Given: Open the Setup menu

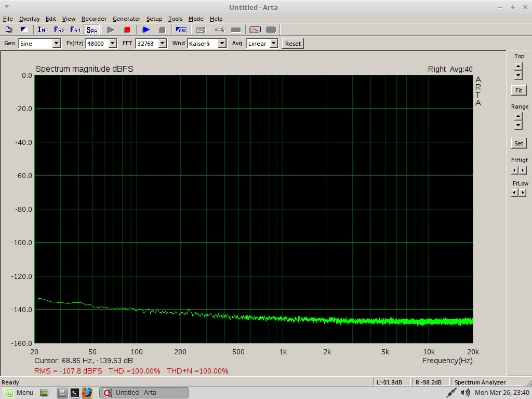Looking at the screenshot, I should click(154, 19).
